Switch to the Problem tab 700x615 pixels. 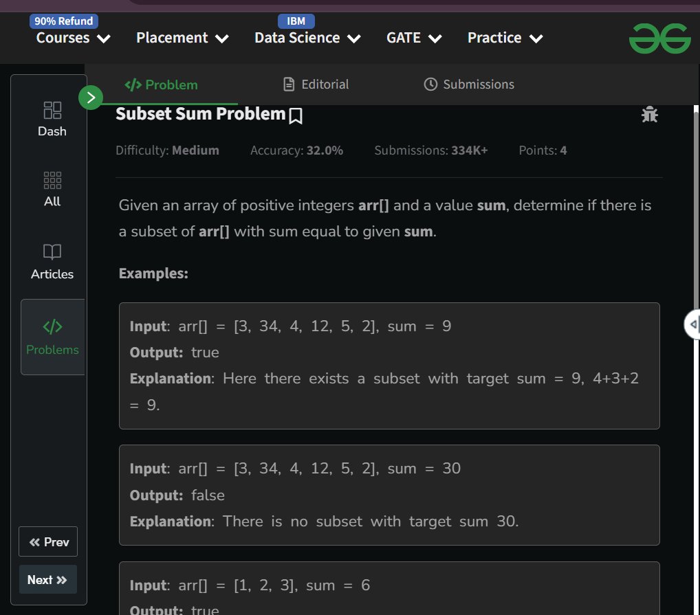(x=161, y=85)
